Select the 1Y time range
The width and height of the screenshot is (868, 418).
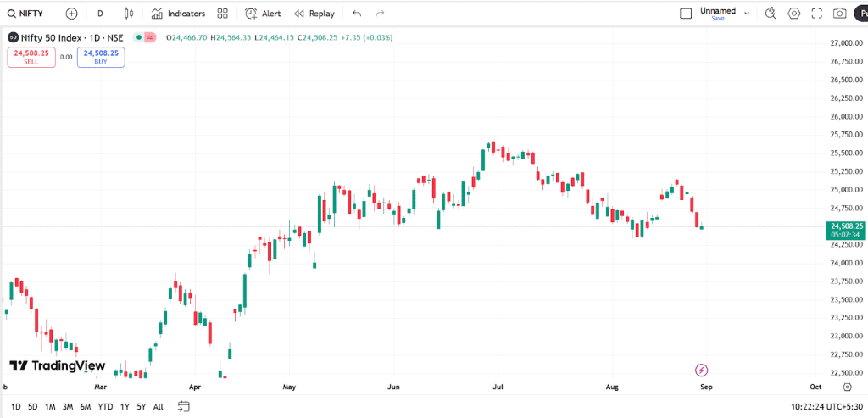(x=125, y=407)
